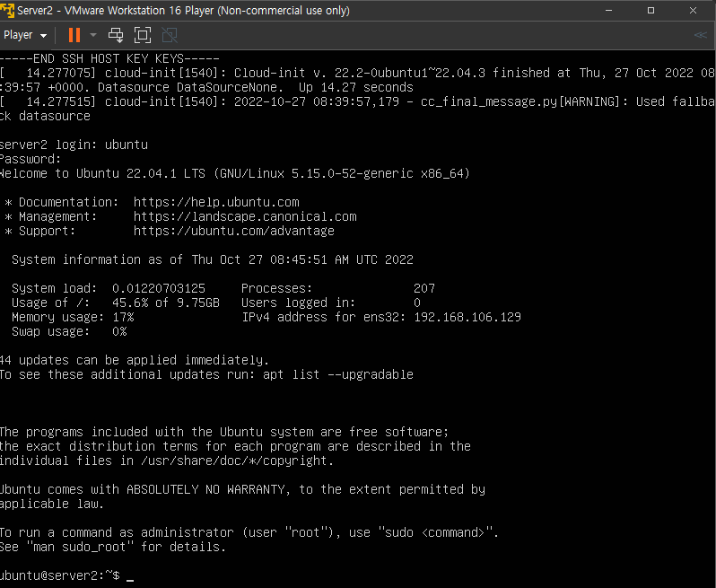
Task: Click the ubuntu@server2 shell prompt
Action: [x=60, y=575]
